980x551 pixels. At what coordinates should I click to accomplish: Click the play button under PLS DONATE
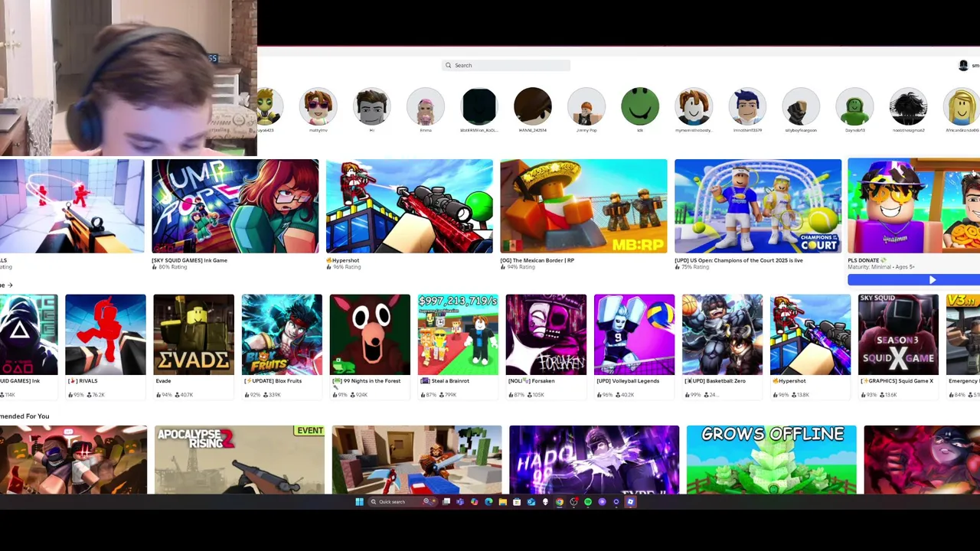tap(914, 280)
